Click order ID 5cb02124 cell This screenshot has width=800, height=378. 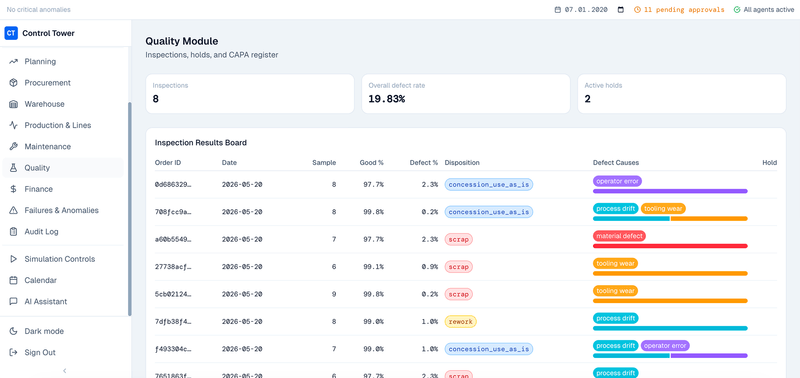(x=172, y=294)
